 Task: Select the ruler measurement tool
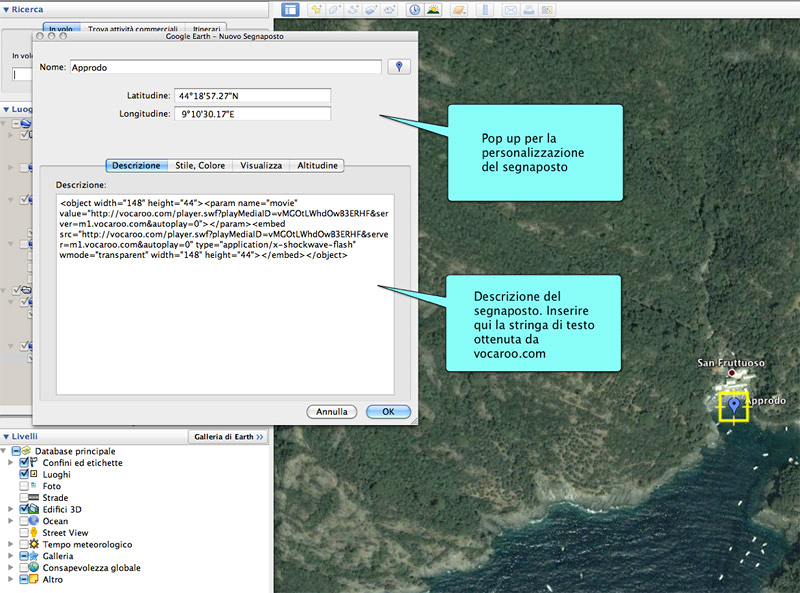click(x=485, y=10)
